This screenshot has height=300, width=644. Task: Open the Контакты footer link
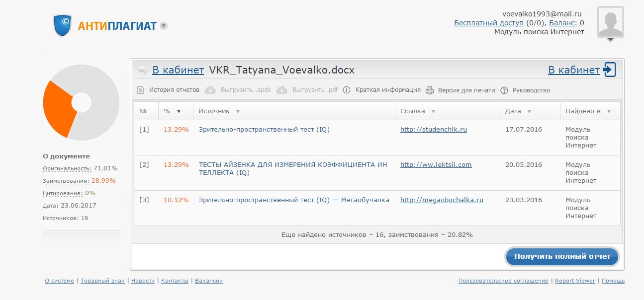[175, 281]
